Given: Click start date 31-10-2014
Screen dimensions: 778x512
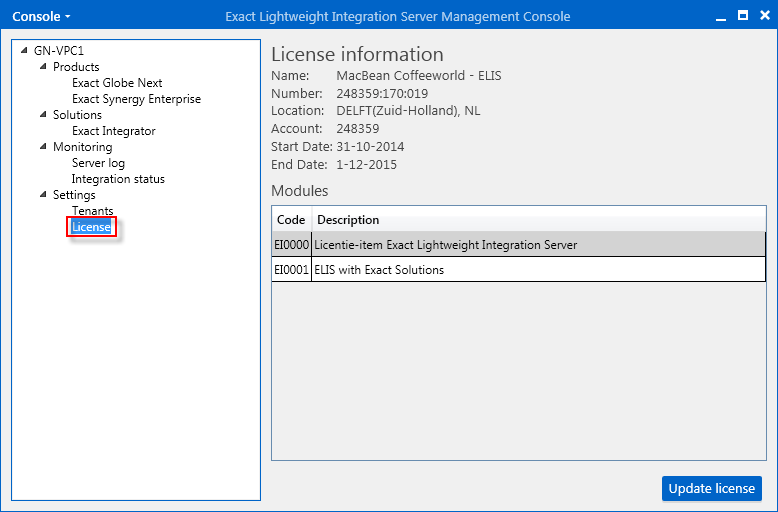Looking at the screenshot, I should (370, 146).
